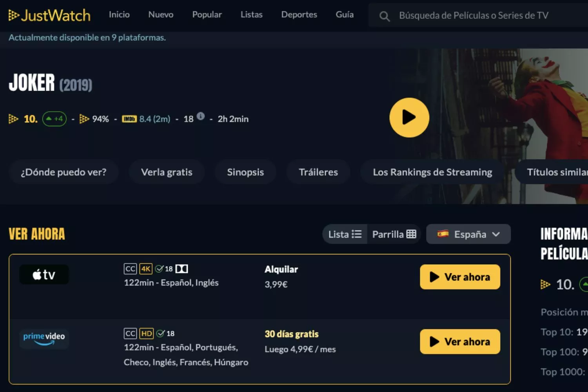Click the age 18 badge in Apple TV row
This screenshot has height=392, width=588.
tap(164, 269)
